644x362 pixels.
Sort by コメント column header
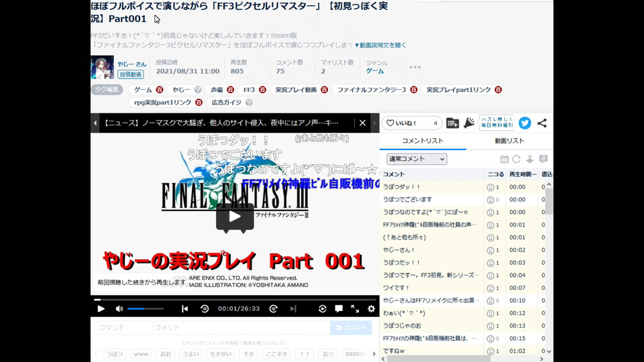(x=432, y=174)
